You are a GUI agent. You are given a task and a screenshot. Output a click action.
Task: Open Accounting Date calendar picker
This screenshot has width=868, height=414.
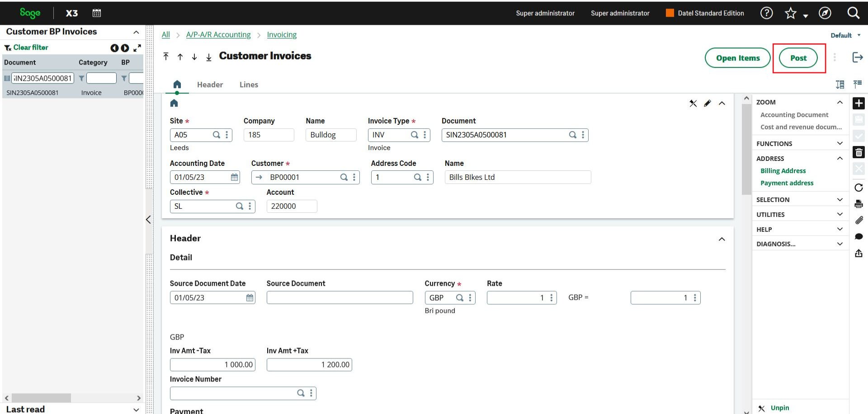[x=234, y=177]
